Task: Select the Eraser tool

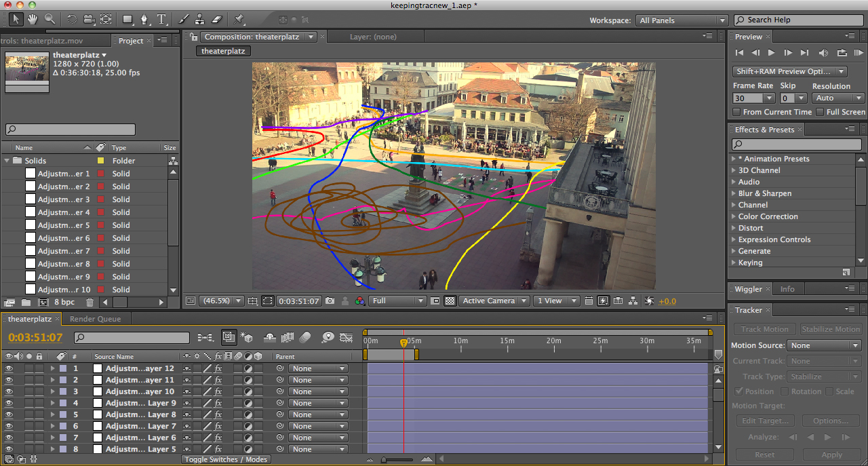Action: (217, 20)
